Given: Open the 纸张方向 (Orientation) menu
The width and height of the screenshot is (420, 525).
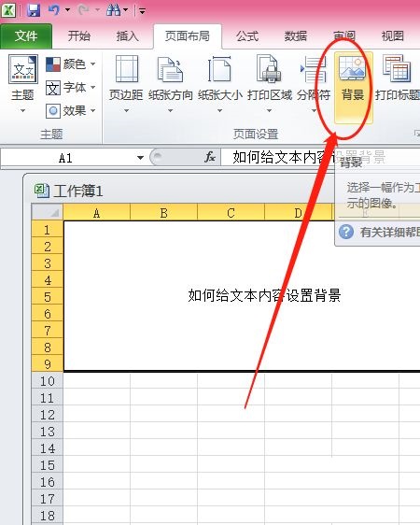Looking at the screenshot, I should (171, 84).
